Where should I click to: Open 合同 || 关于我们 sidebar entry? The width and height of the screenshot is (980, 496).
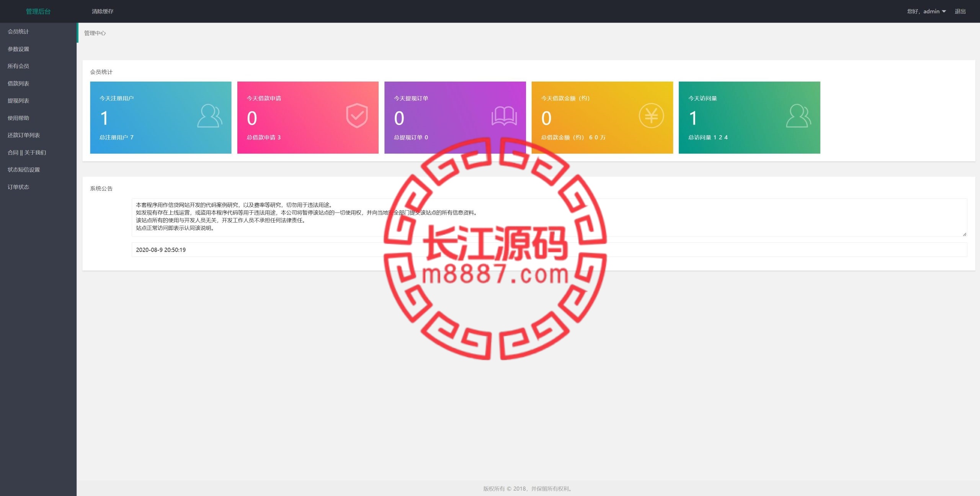click(x=38, y=152)
